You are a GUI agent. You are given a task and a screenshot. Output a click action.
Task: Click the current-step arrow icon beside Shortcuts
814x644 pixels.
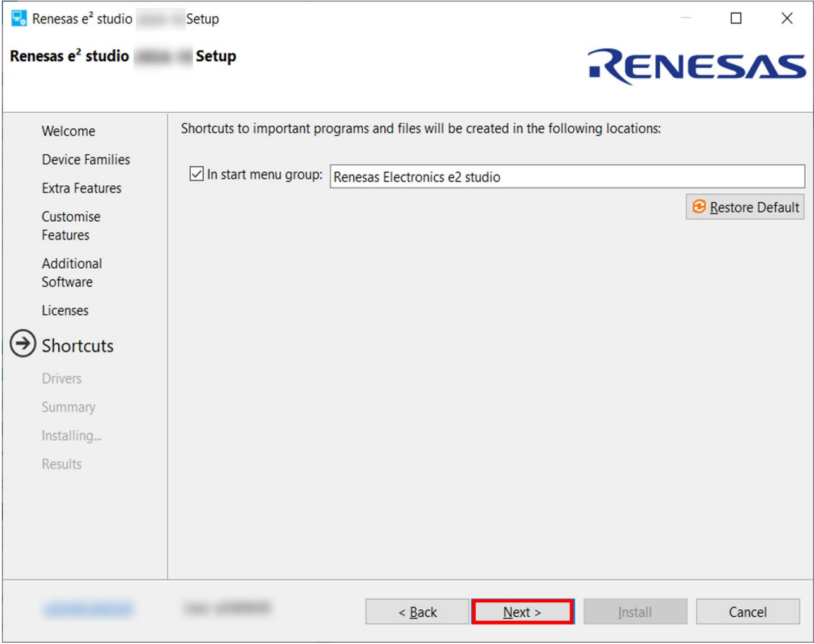click(x=23, y=344)
